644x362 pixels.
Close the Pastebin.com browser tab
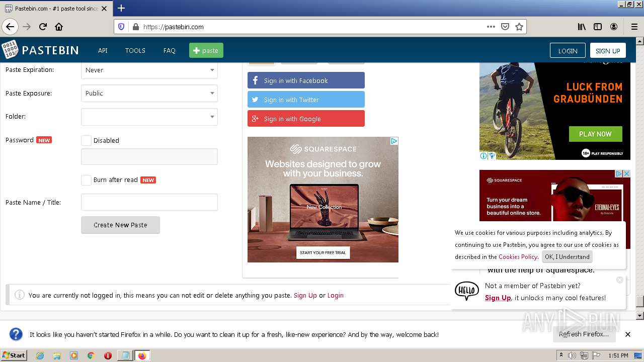tap(104, 9)
